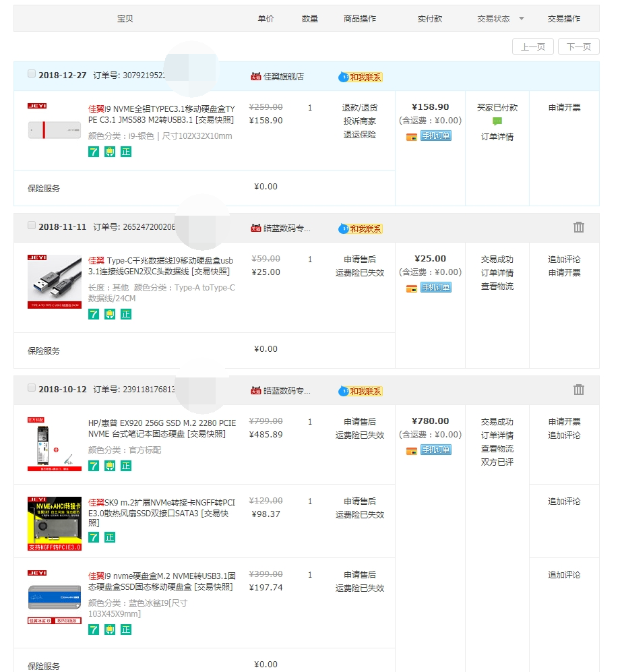Open Wangwang chat for the 2018-11-11 order
The image size is (622, 672).
pyautogui.click(x=361, y=229)
